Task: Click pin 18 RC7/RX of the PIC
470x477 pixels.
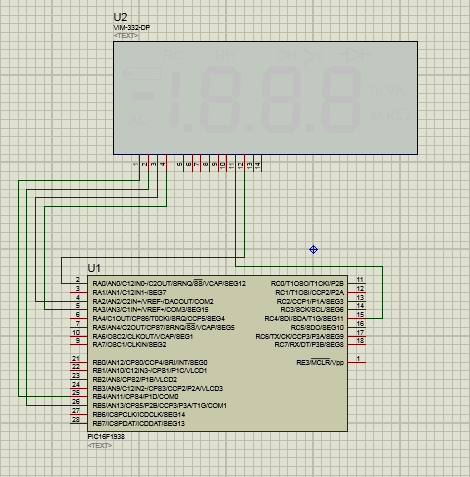Action: 357,344
